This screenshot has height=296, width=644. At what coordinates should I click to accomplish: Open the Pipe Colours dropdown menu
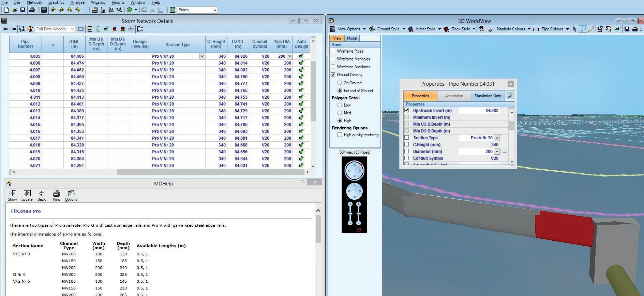click(567, 29)
